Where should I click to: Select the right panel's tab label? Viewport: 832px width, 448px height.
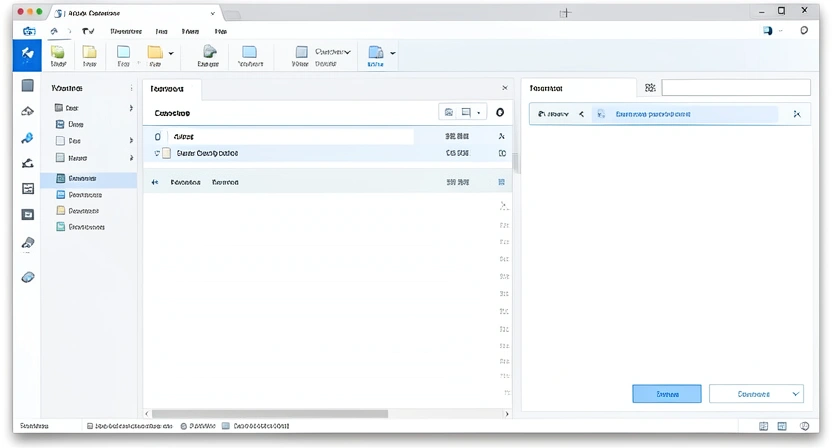coord(546,88)
